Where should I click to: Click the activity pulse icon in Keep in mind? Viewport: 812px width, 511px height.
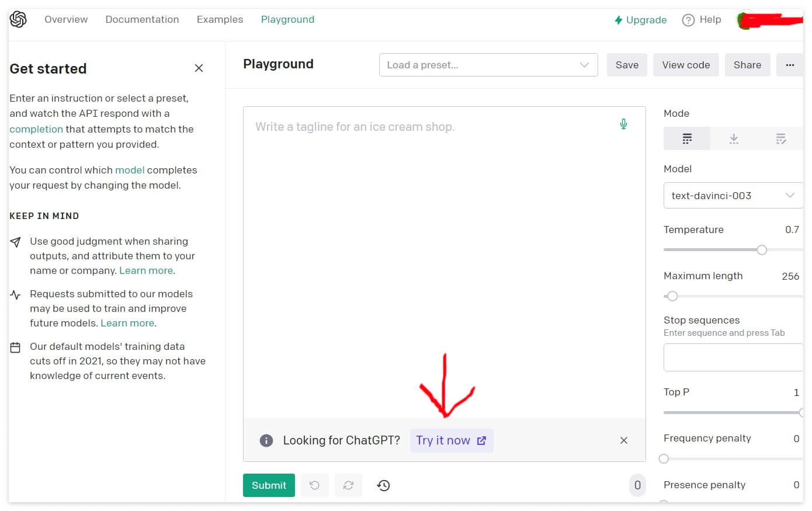[16, 295]
